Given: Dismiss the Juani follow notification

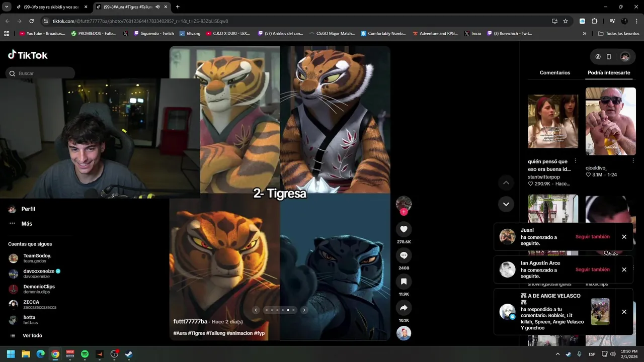Looking at the screenshot, I should 624,237.
